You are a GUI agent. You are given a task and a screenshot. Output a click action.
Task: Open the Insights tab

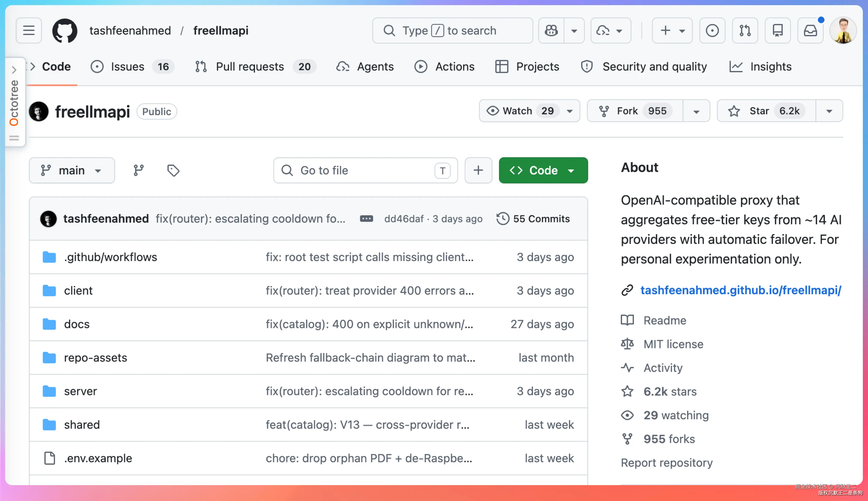pyautogui.click(x=760, y=66)
